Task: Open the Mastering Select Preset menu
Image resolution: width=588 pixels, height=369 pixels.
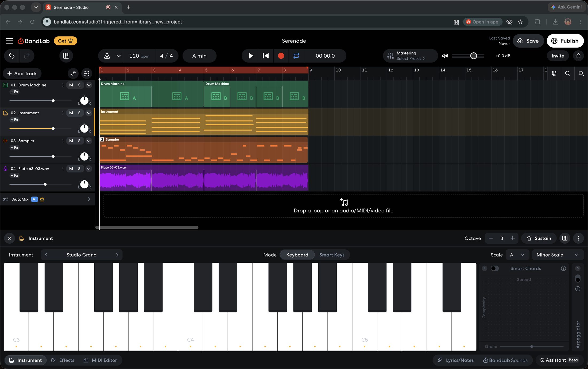Action: tap(410, 56)
